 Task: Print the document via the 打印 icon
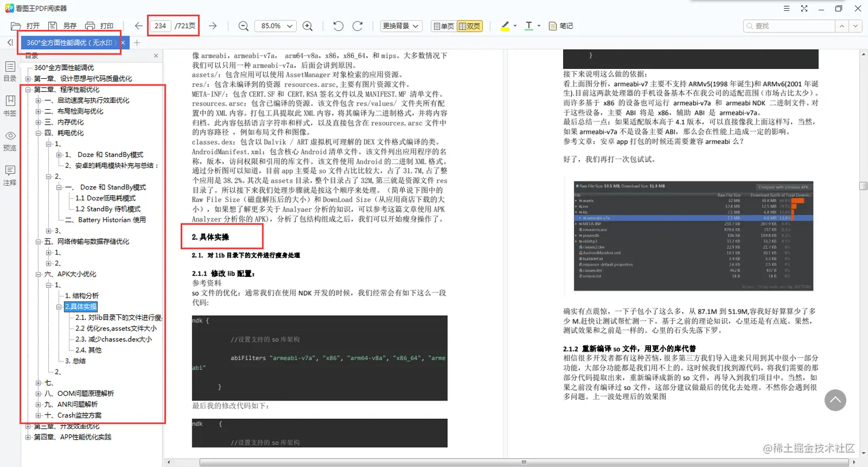90,26
